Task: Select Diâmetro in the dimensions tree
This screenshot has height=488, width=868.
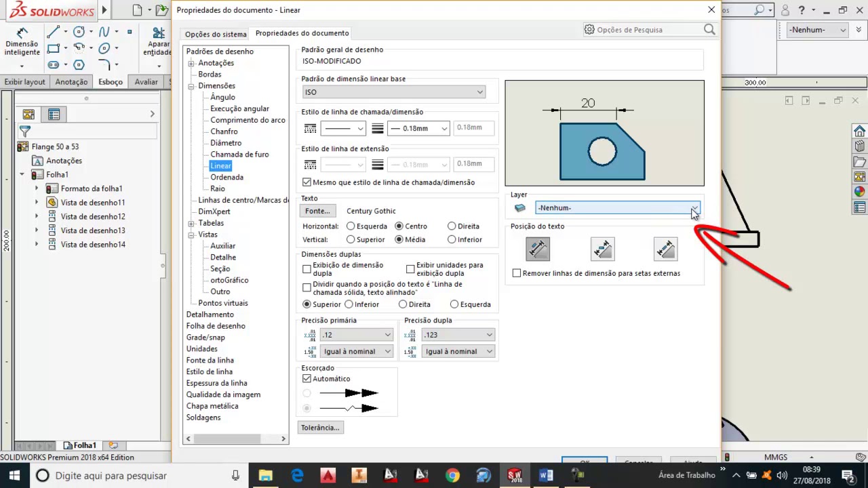Action: coord(226,143)
